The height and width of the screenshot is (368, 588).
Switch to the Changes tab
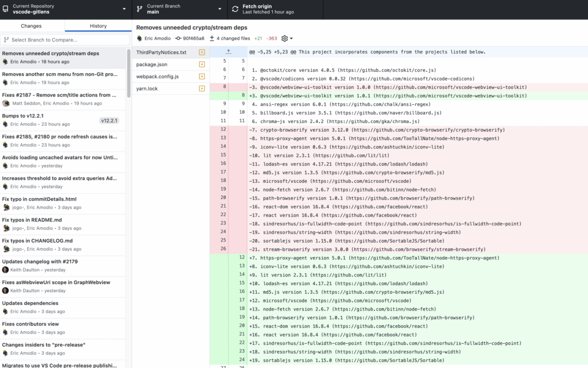coord(31,26)
